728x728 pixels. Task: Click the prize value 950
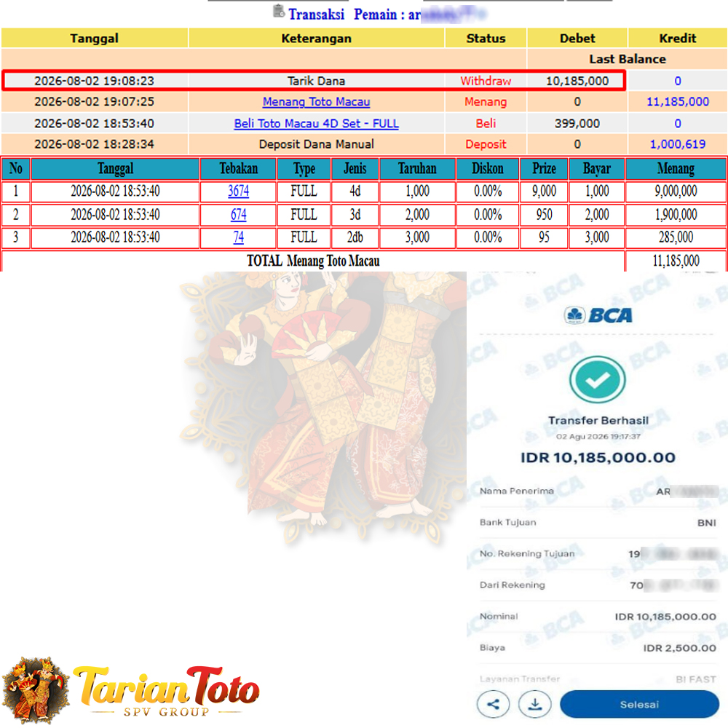(544, 215)
